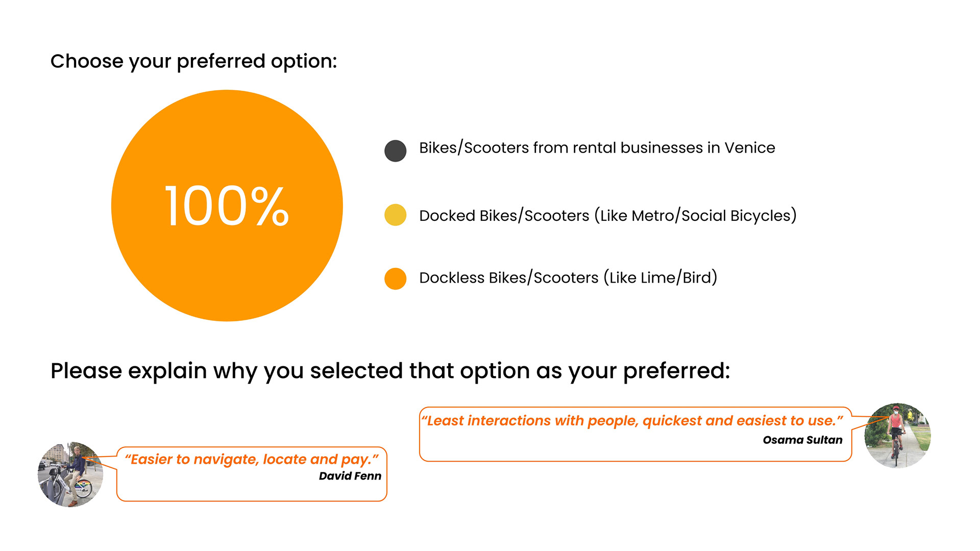This screenshot has height=551, width=980.
Task: Open David Fenn's round profile photo
Action: point(70,474)
